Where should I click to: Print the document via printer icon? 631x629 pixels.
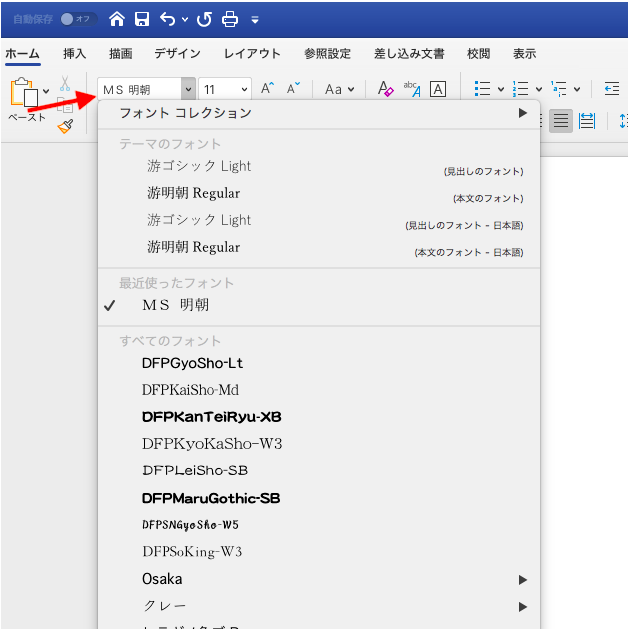coord(230,19)
